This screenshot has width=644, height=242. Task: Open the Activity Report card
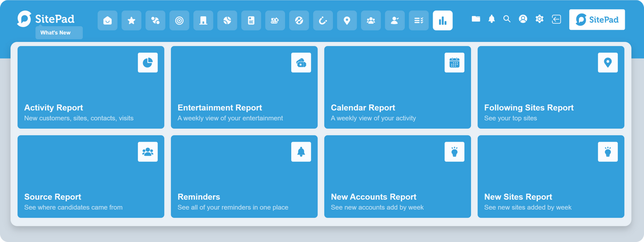tap(91, 87)
